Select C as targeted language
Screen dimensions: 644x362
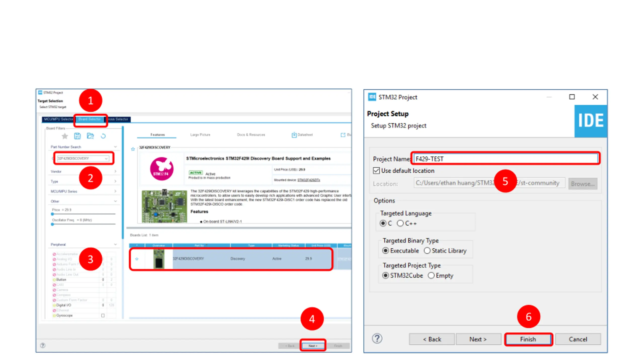point(383,223)
